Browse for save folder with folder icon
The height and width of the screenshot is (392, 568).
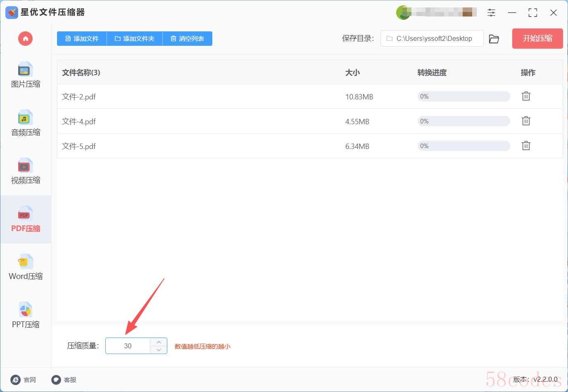[494, 39]
